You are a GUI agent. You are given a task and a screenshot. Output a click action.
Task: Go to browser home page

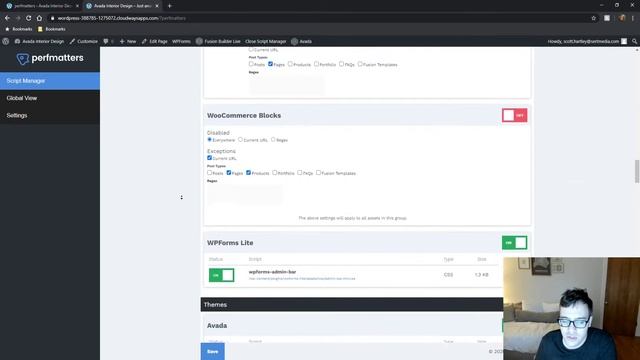click(x=39, y=18)
